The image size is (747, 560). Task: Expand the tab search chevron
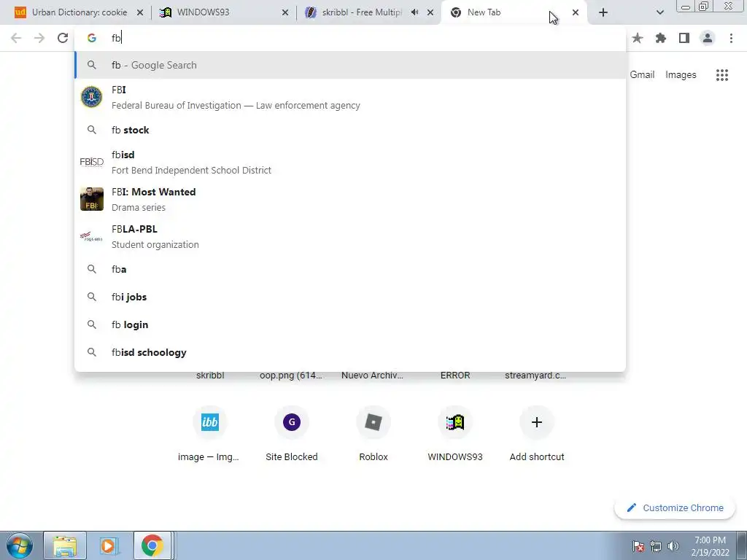point(659,12)
